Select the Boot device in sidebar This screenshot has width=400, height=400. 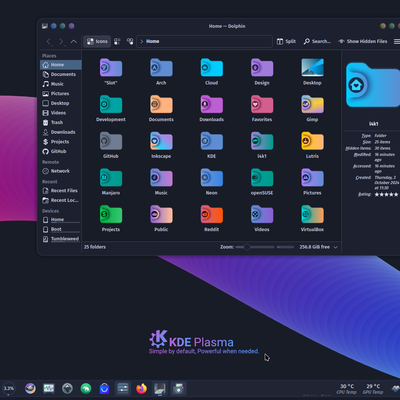click(61, 230)
